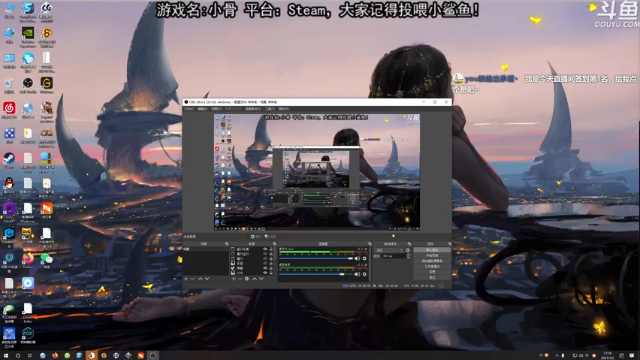
Task: Open NetEase Cloud Music desktop shortcut
Action: click(9, 110)
